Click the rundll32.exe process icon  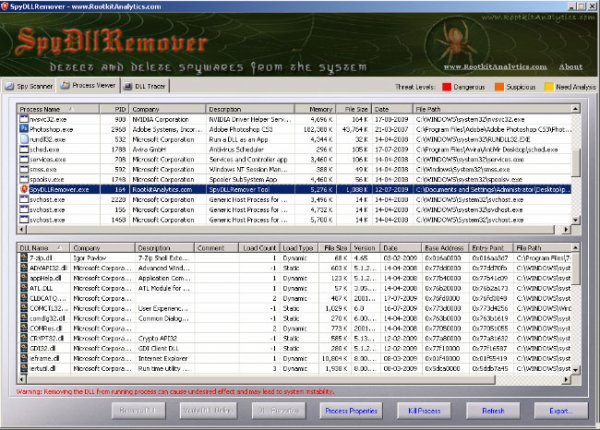pos(24,139)
